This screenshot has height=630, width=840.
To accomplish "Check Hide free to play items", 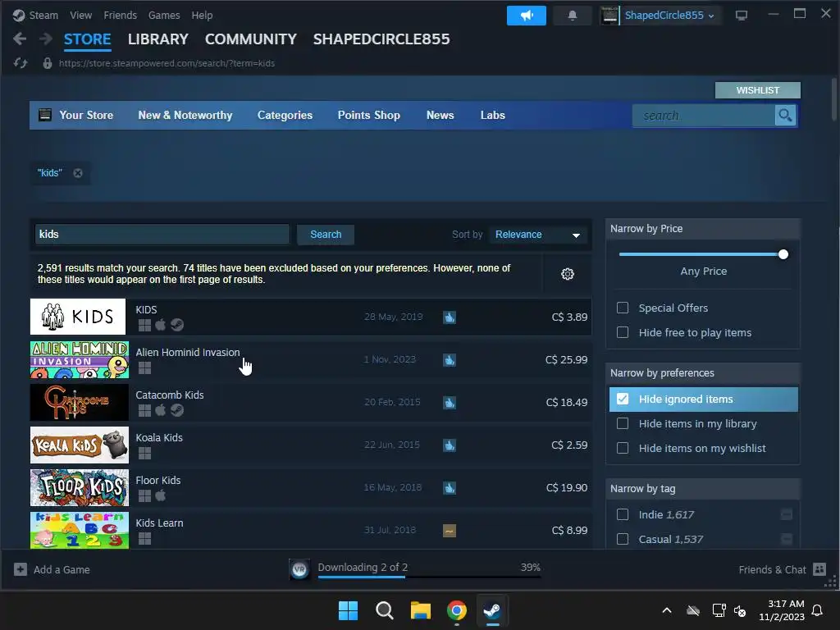I will [623, 333].
